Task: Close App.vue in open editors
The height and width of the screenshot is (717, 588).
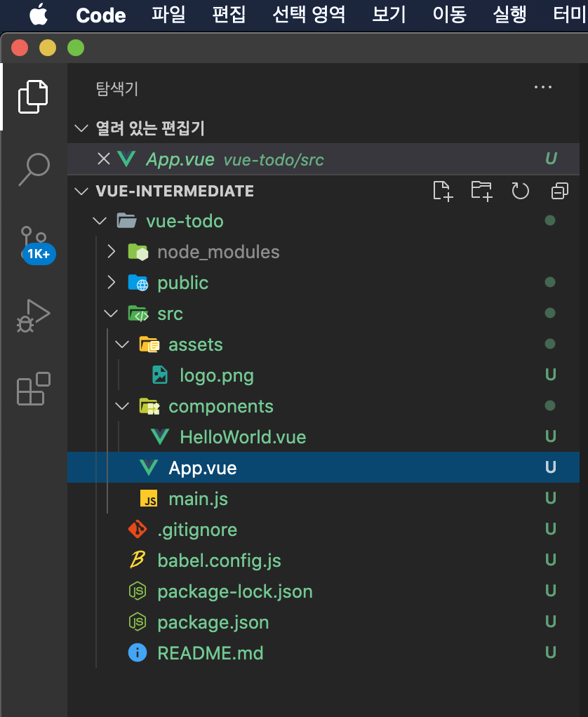Action: [104, 159]
